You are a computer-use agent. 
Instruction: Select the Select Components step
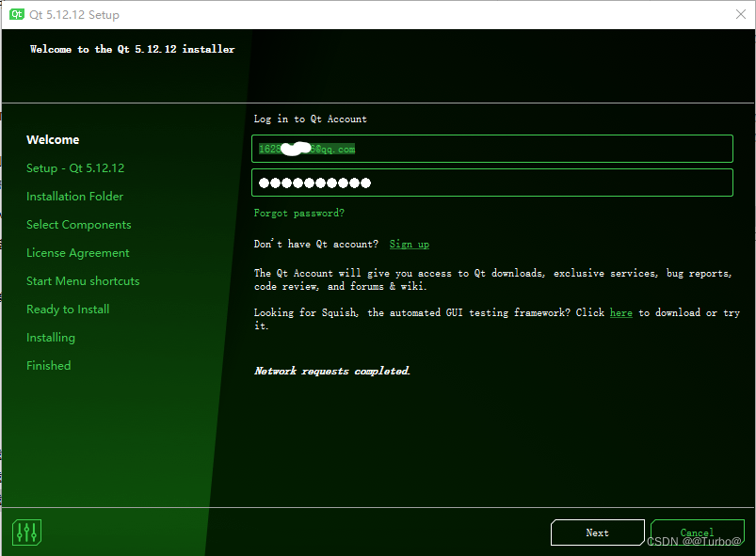click(78, 225)
